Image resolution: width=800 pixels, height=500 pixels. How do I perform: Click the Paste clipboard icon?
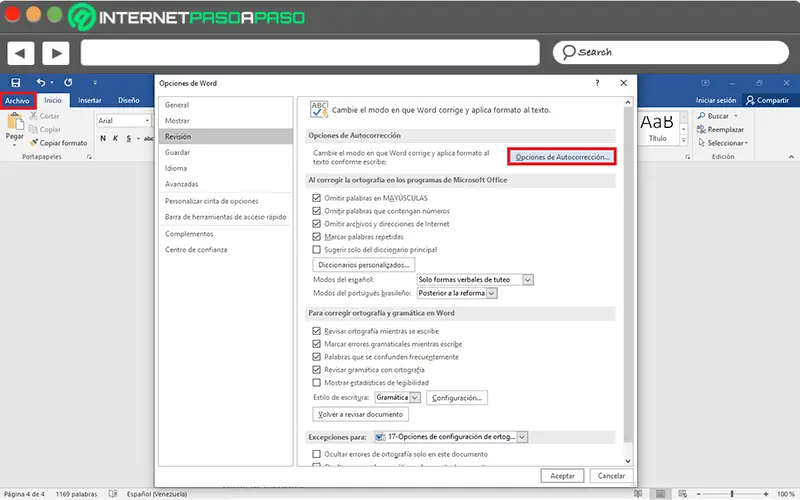15,121
